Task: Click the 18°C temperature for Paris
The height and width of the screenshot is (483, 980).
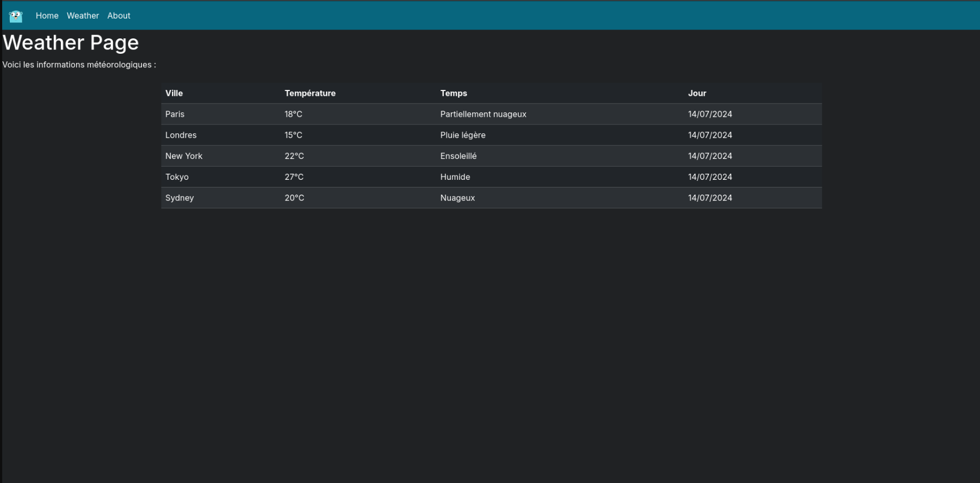Action: coord(294,114)
